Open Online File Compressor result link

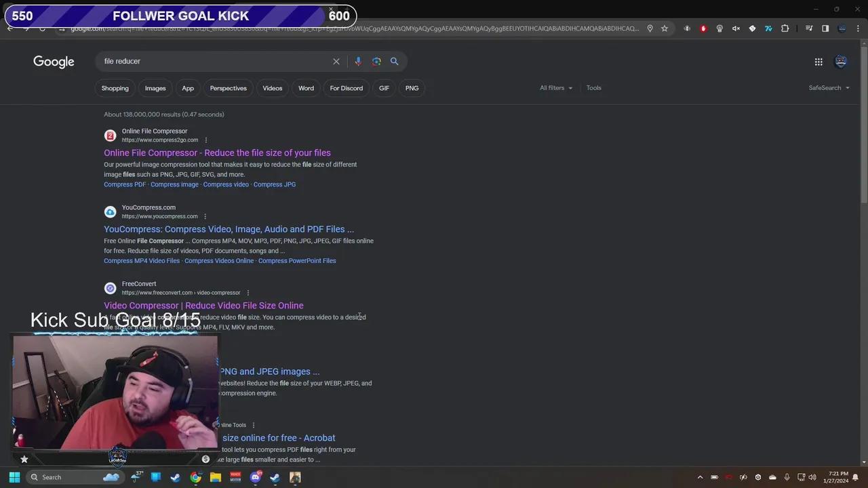click(217, 153)
